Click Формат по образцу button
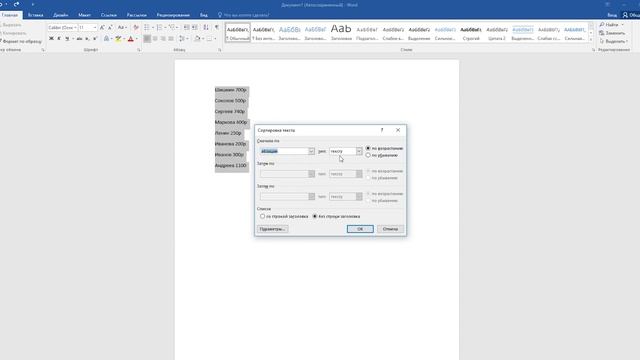This screenshot has height=360, width=640. pyautogui.click(x=21, y=41)
